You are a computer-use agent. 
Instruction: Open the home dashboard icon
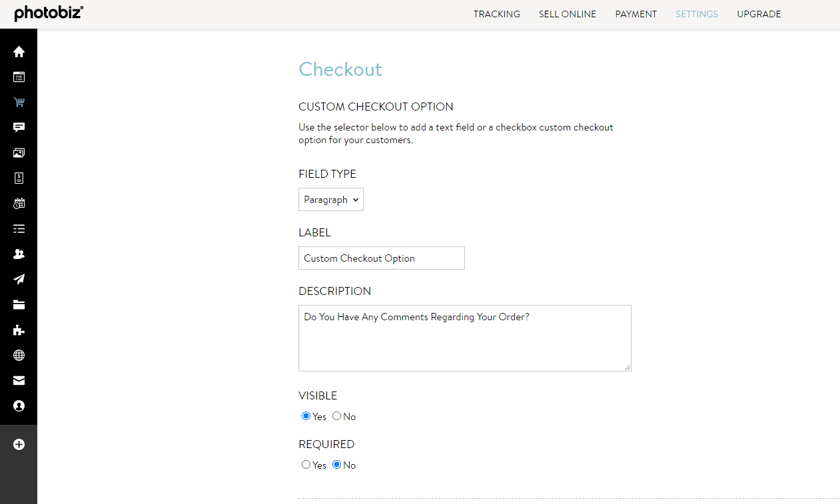19,51
